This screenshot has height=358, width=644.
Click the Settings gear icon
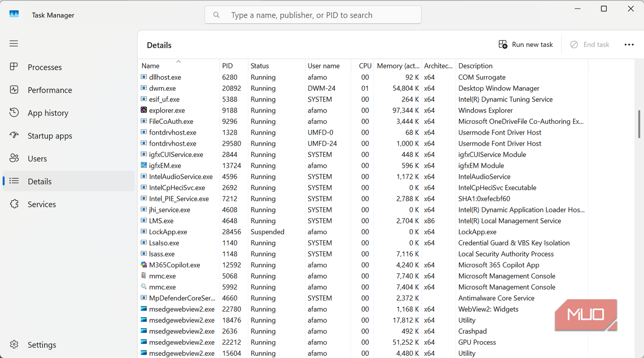click(14, 344)
